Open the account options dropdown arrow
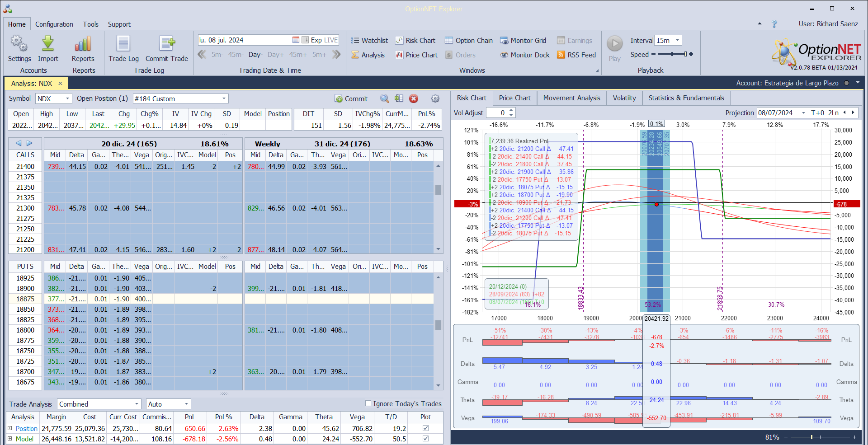The width and height of the screenshot is (868, 445). tap(858, 83)
